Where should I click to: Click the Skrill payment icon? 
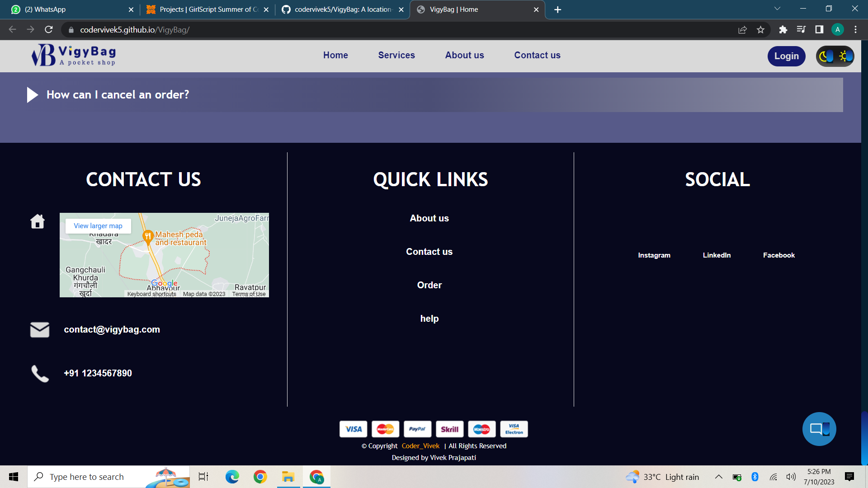click(449, 429)
